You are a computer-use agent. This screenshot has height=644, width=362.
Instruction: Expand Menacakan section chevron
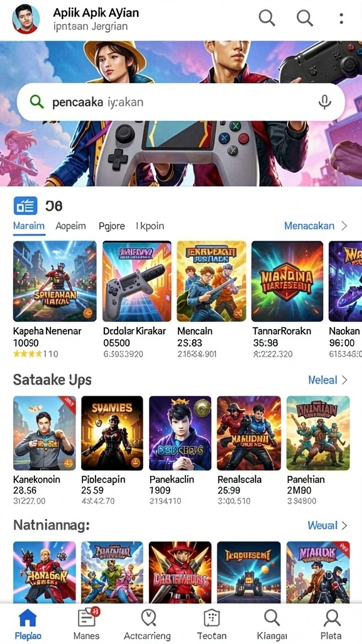(344, 226)
